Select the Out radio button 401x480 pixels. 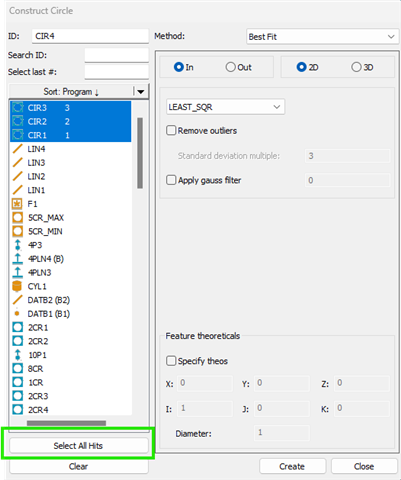(230, 67)
